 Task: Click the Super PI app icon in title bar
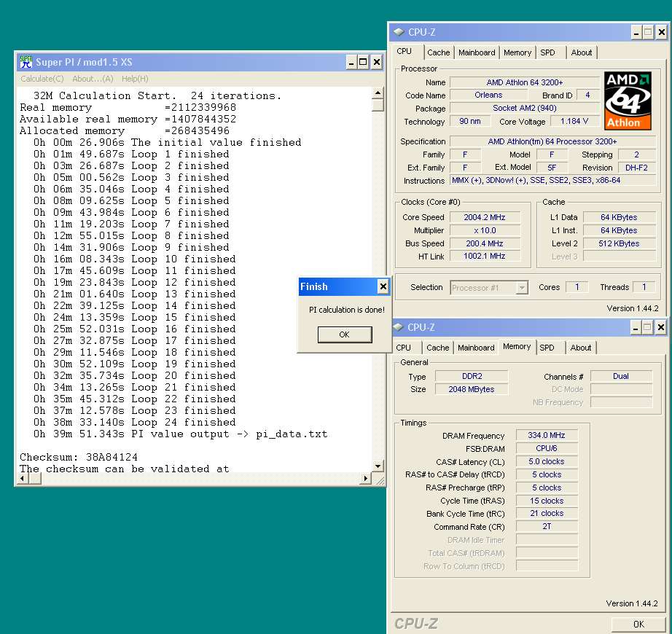click(x=26, y=62)
